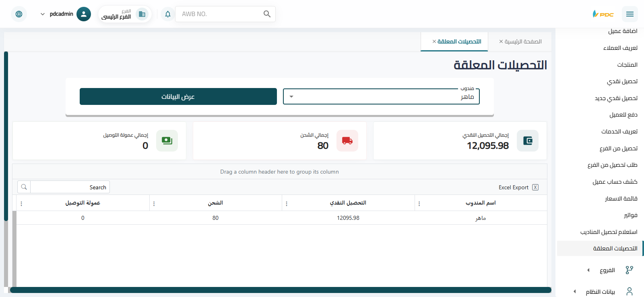Open استعلام تحصيل المناديب in sidebar
Viewport: 644px width, 297px height.
609,232
